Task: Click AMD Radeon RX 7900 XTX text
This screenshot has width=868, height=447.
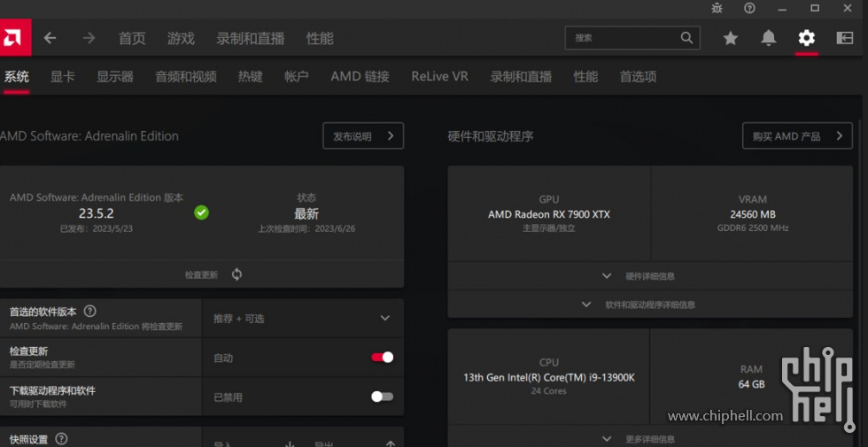Action: 549,214
